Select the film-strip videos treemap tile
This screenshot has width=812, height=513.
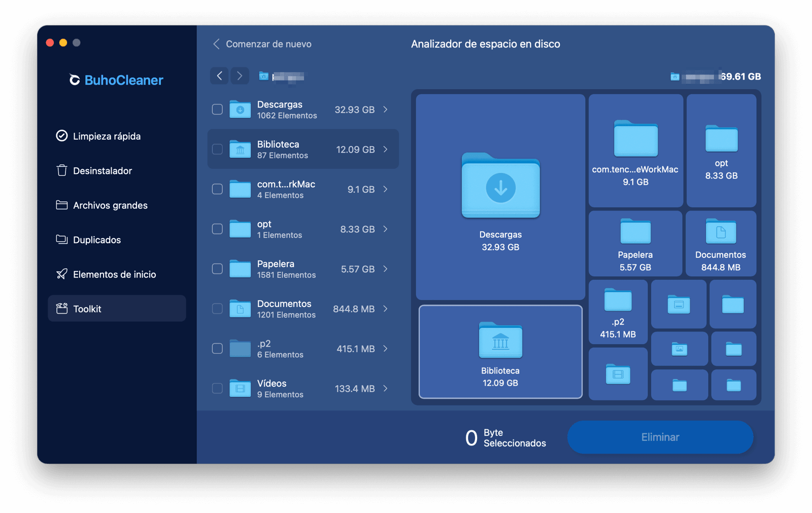(618, 374)
